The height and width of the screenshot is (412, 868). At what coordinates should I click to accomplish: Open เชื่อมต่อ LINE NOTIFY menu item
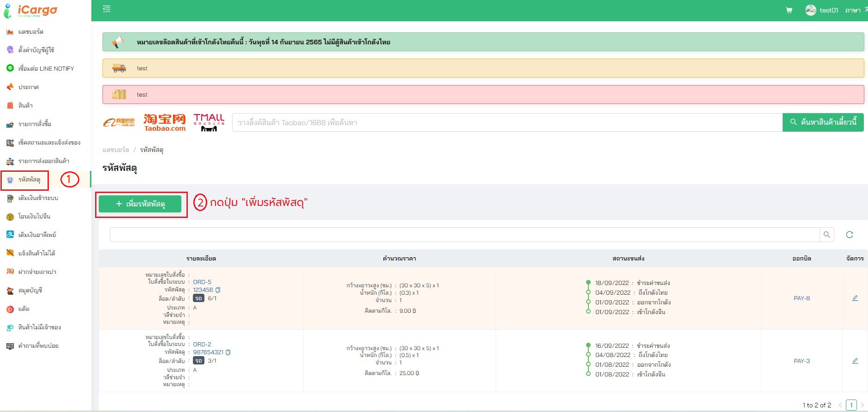pos(46,68)
